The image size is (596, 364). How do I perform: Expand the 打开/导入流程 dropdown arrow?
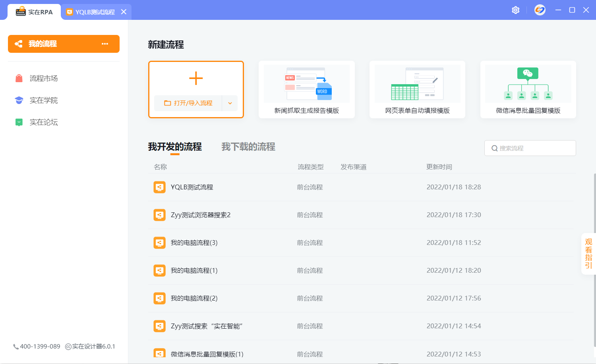230,103
